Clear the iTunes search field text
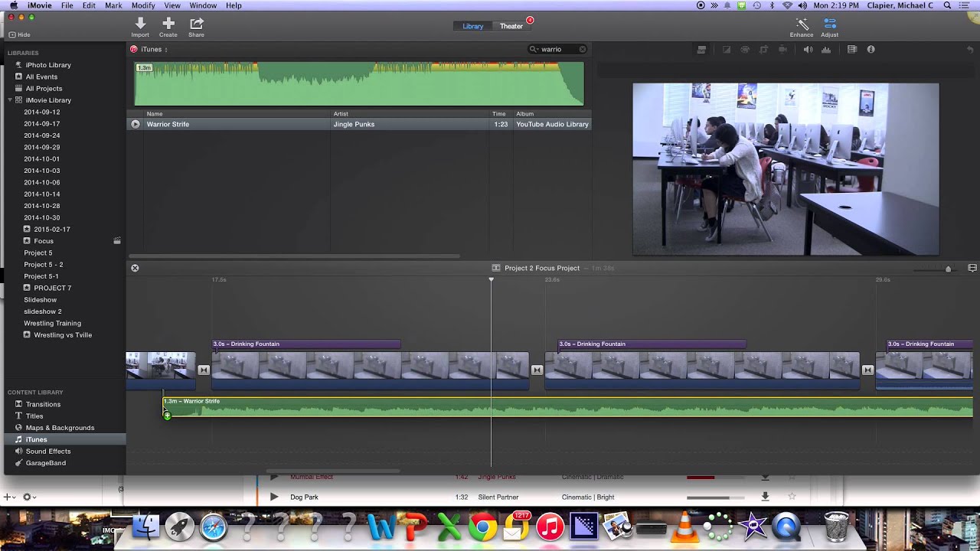 tap(583, 49)
